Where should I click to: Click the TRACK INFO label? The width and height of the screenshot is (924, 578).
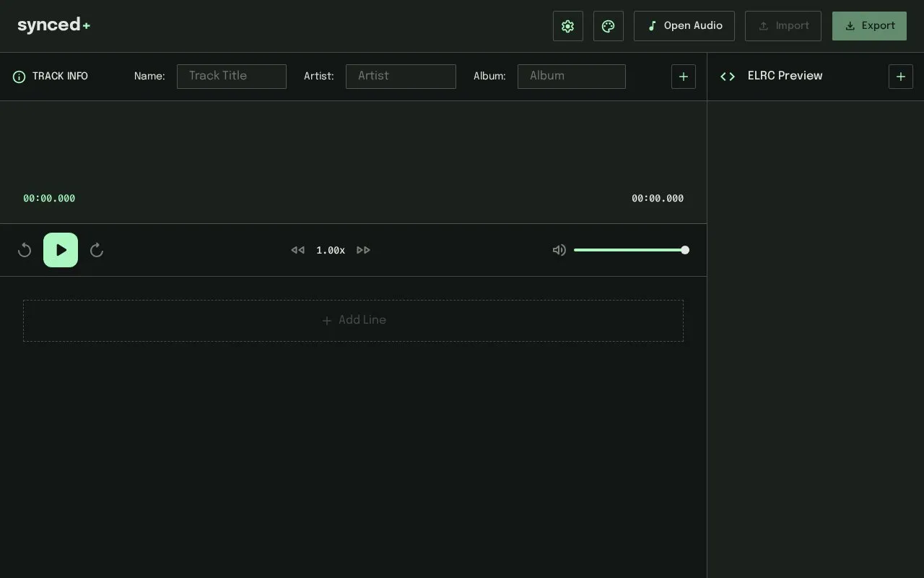60,77
